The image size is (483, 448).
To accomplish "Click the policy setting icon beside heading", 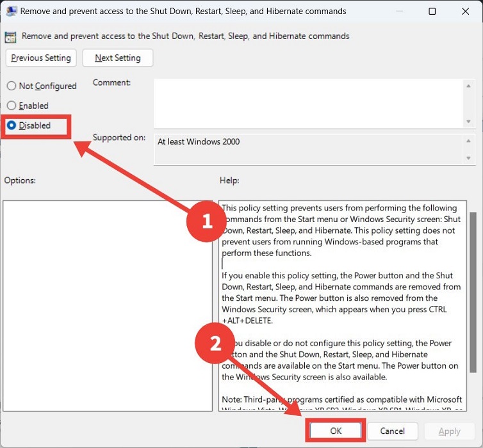I will tap(10, 37).
